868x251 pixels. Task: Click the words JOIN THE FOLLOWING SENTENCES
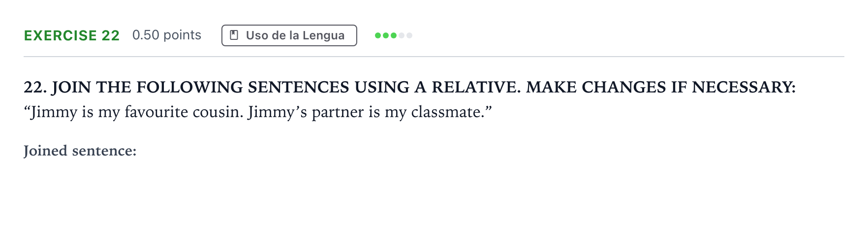[x=201, y=87]
